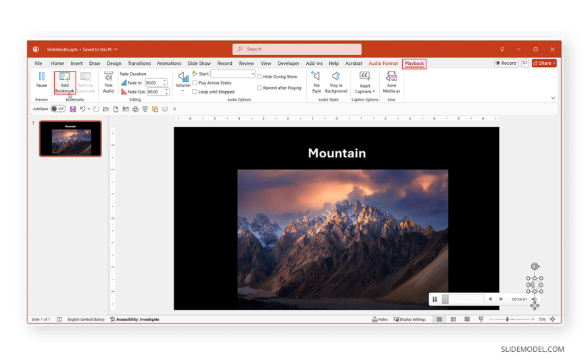Click Accessibility: Investigate
The image size is (588, 364).
134,319
